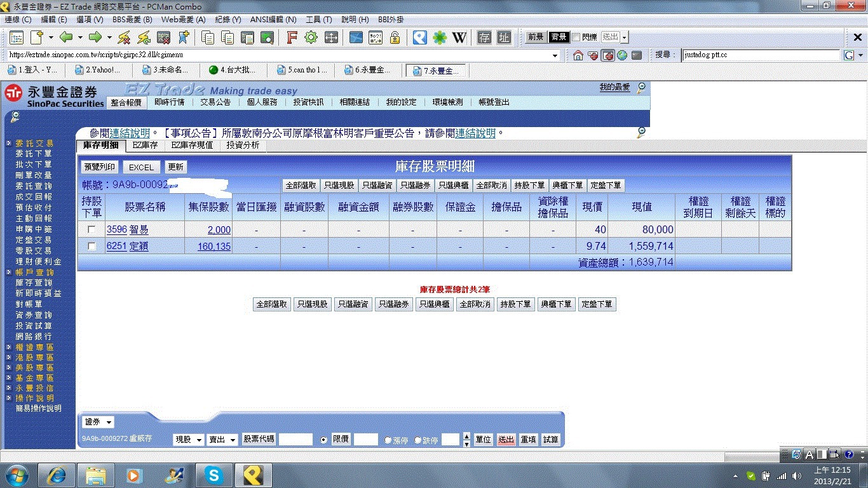Screen dimensions: 868x488
Task: Enable the 閃爍 blink checkbox
Action: (x=576, y=37)
